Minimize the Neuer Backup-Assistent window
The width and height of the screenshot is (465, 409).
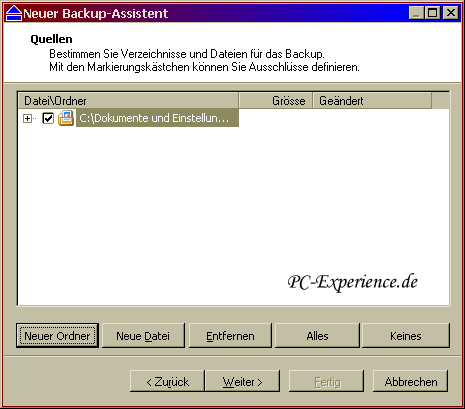[417, 13]
